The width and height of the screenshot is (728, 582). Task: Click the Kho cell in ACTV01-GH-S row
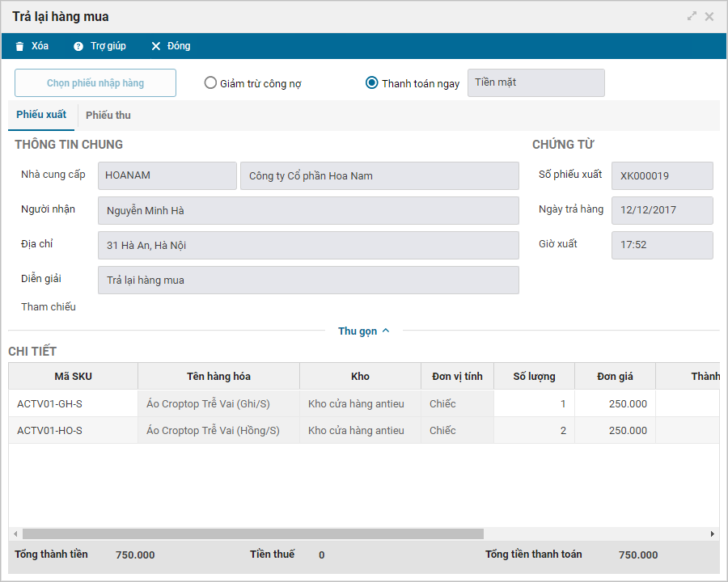(360, 404)
